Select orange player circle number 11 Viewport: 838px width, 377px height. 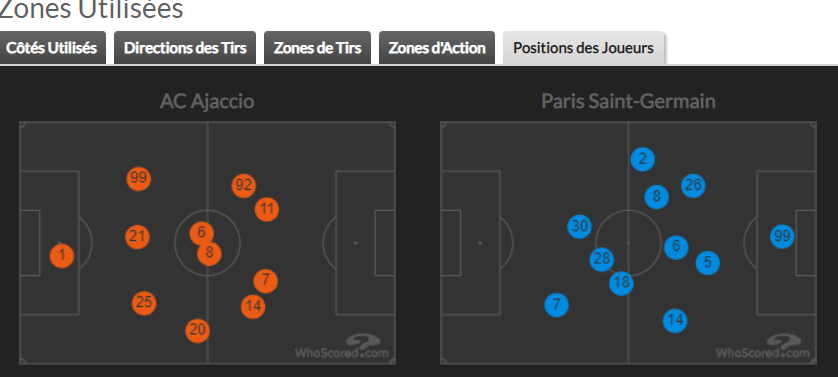267,209
